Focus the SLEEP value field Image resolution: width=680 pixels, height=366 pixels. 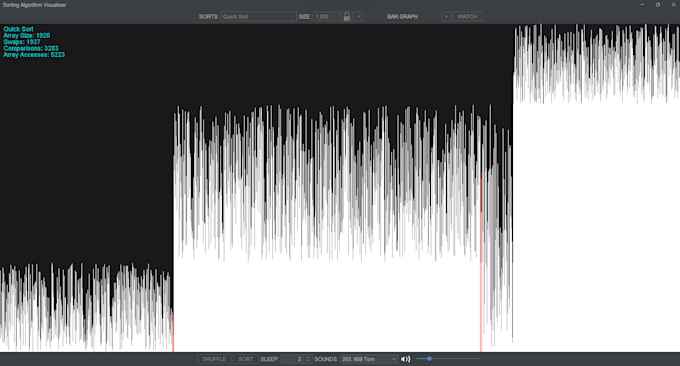293,359
